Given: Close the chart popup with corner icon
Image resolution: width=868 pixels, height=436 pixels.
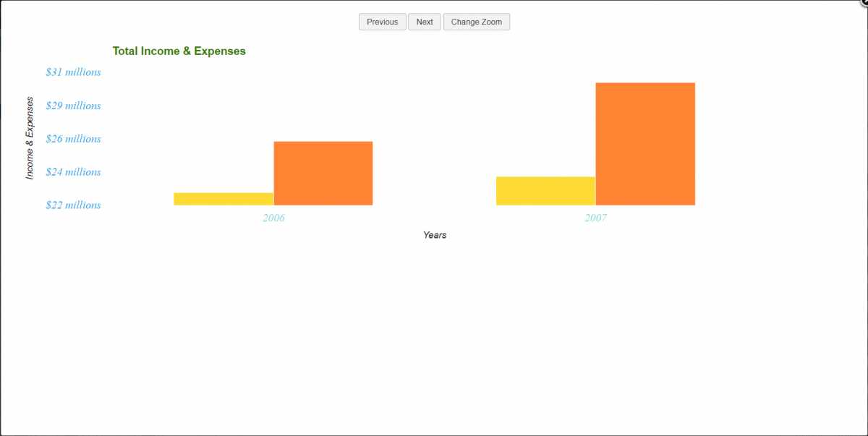Looking at the screenshot, I should (x=863, y=3).
